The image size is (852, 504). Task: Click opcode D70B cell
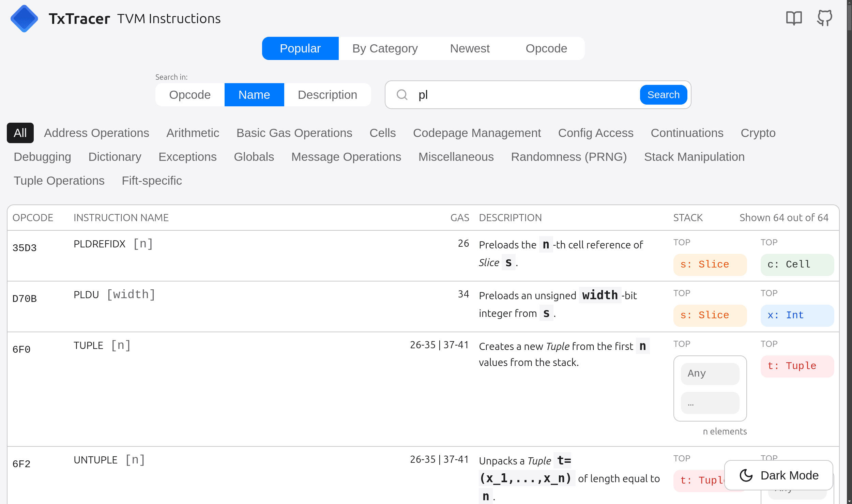click(25, 299)
